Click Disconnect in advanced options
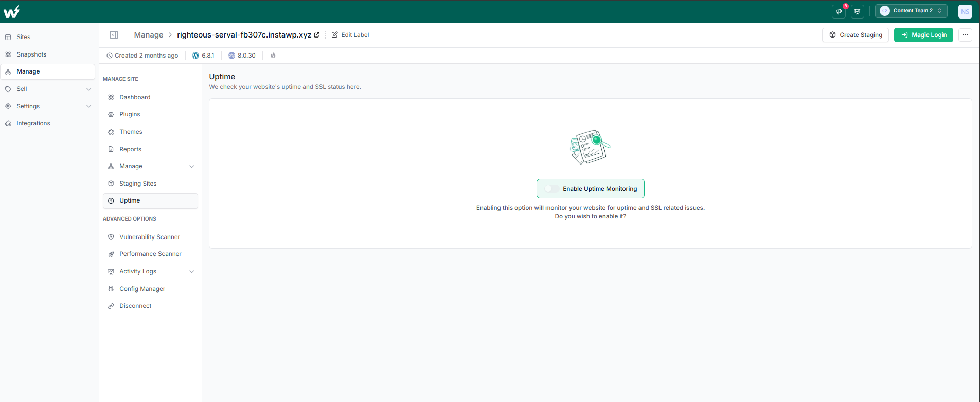The height and width of the screenshot is (402, 980). (x=150, y=306)
